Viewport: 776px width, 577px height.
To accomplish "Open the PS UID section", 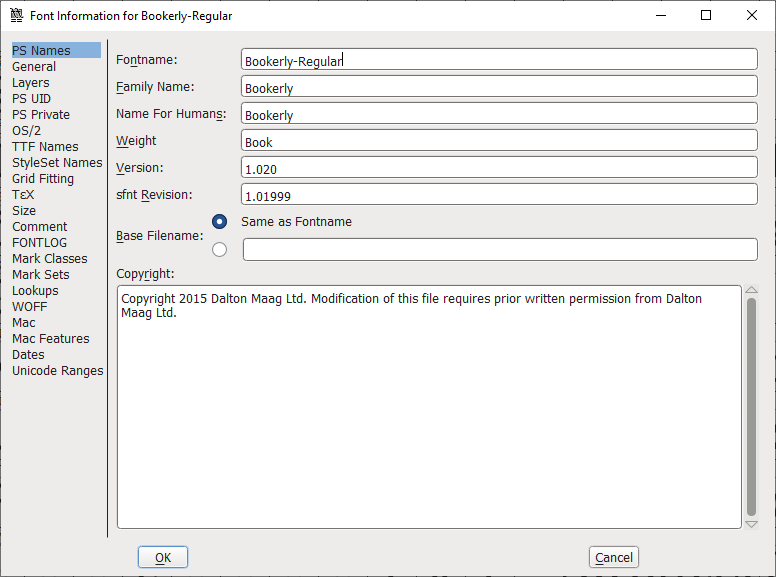I will [x=31, y=98].
